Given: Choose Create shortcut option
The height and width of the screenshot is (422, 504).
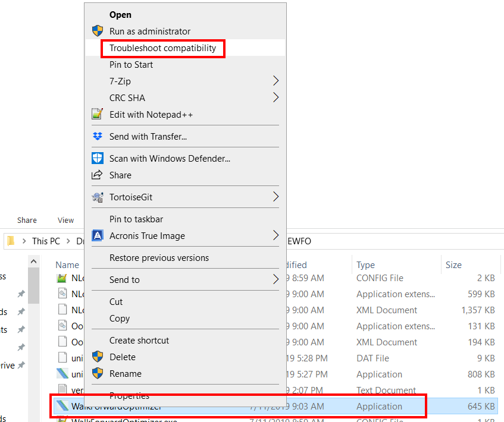Looking at the screenshot, I should [x=139, y=340].
